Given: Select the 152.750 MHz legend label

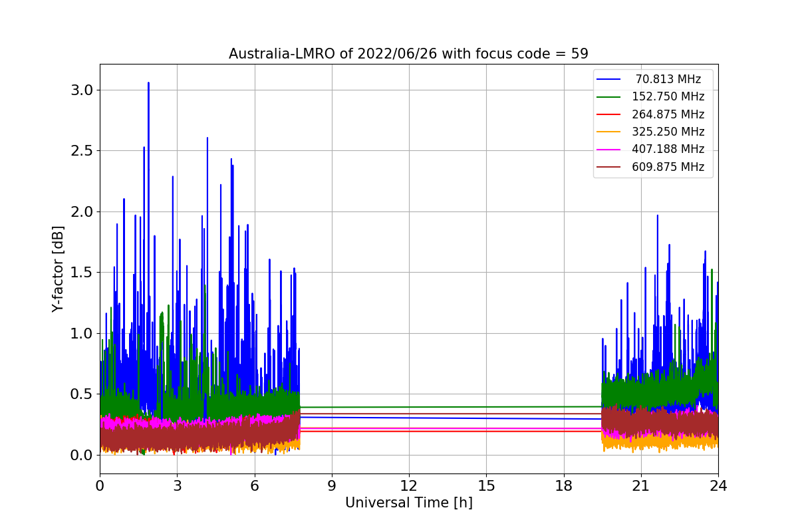Looking at the screenshot, I should [668, 96].
